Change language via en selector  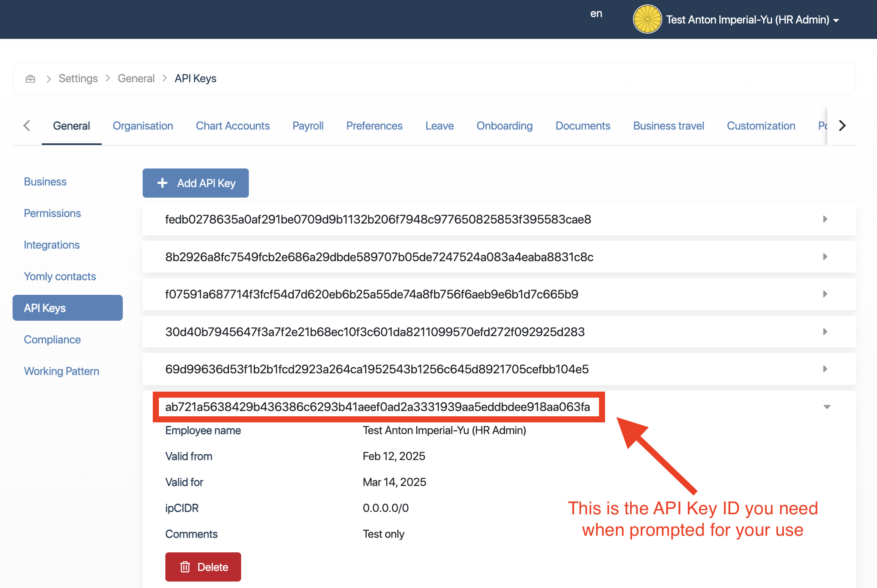[596, 14]
